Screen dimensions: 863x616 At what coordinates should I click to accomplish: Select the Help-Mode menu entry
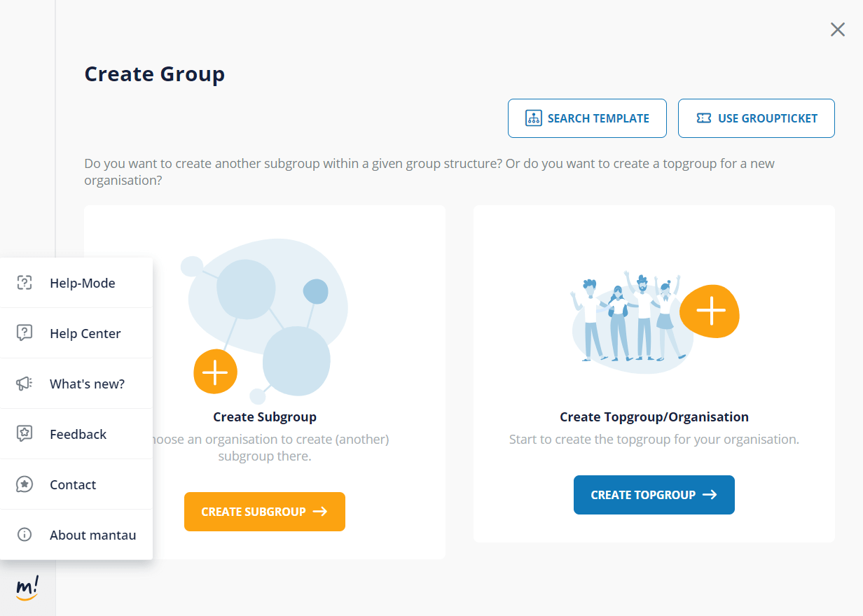(x=83, y=283)
